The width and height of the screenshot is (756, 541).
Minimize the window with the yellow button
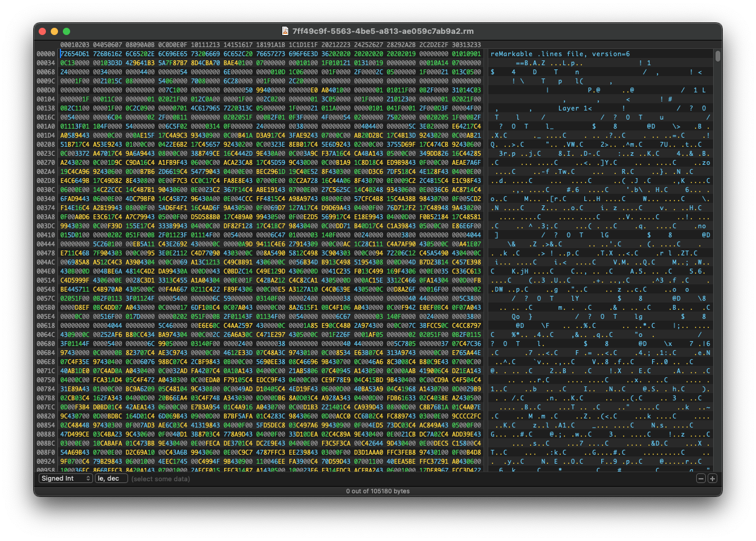pos(54,31)
